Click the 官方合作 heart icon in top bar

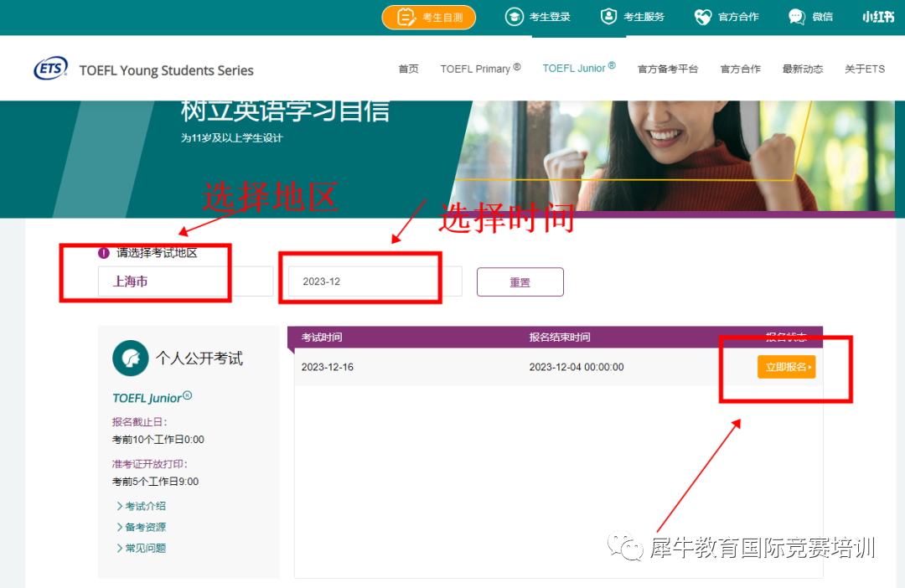(x=703, y=17)
